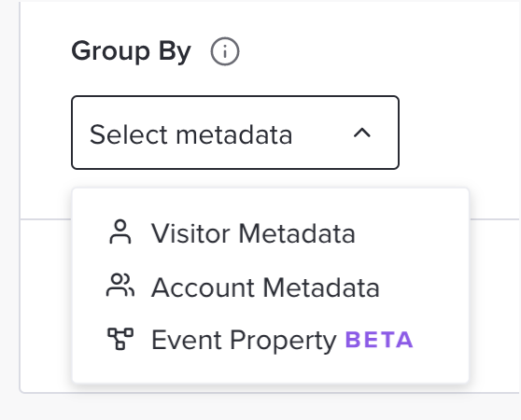Click the Group By heading label
521x420 pixels.
(x=132, y=51)
